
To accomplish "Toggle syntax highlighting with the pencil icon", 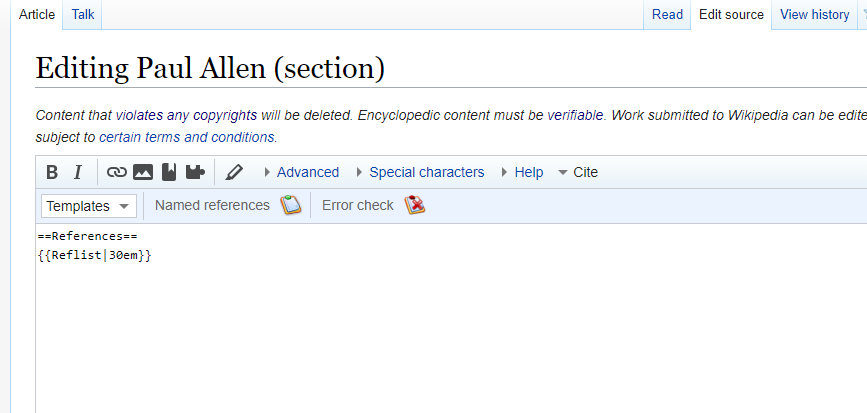I will (234, 172).
